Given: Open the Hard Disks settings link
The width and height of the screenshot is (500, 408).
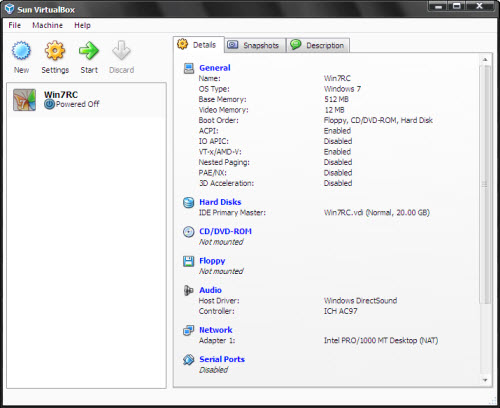Looking at the screenshot, I should pyautogui.click(x=220, y=202).
